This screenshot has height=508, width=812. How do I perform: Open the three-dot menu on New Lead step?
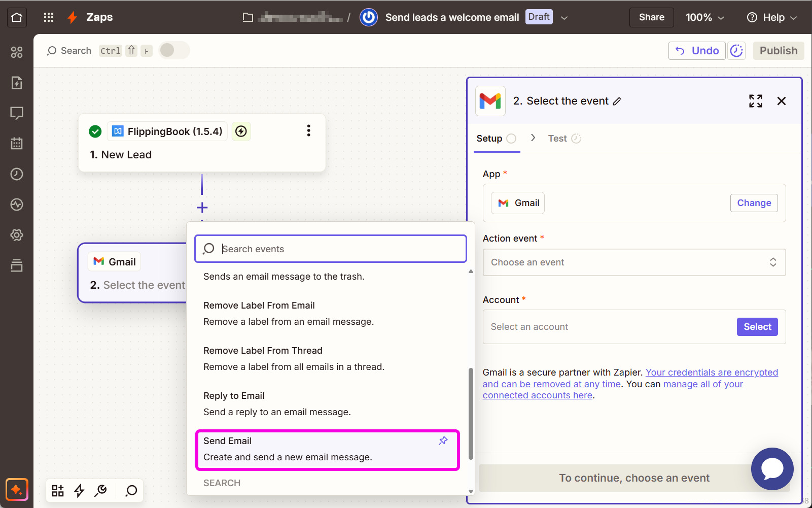[308, 131]
